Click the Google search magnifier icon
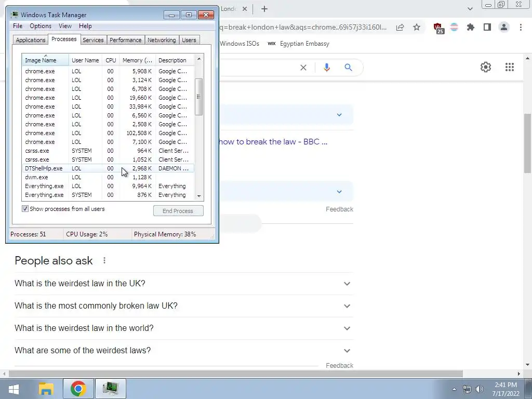Viewport: 532px width, 399px height. click(x=348, y=68)
